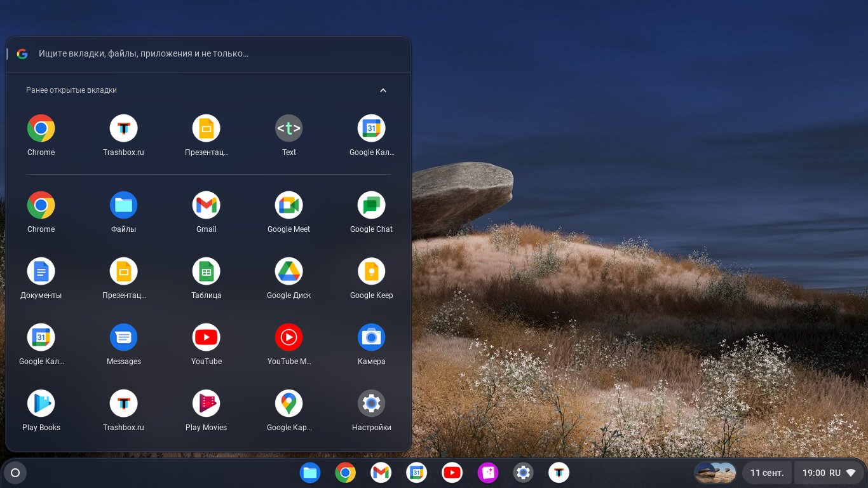
Task: Open Google Calendar from the shelf
Action: 417,473
